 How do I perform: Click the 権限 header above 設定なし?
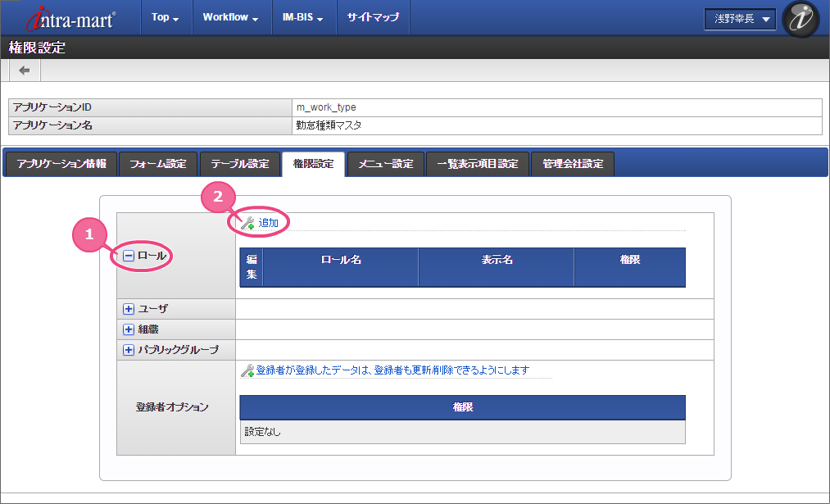pyautogui.click(x=463, y=407)
